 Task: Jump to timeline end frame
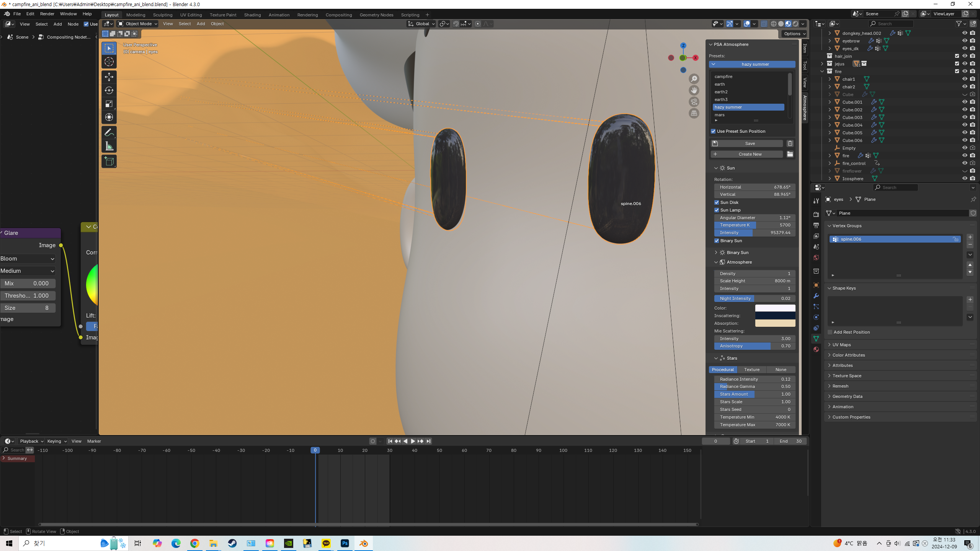(429, 441)
